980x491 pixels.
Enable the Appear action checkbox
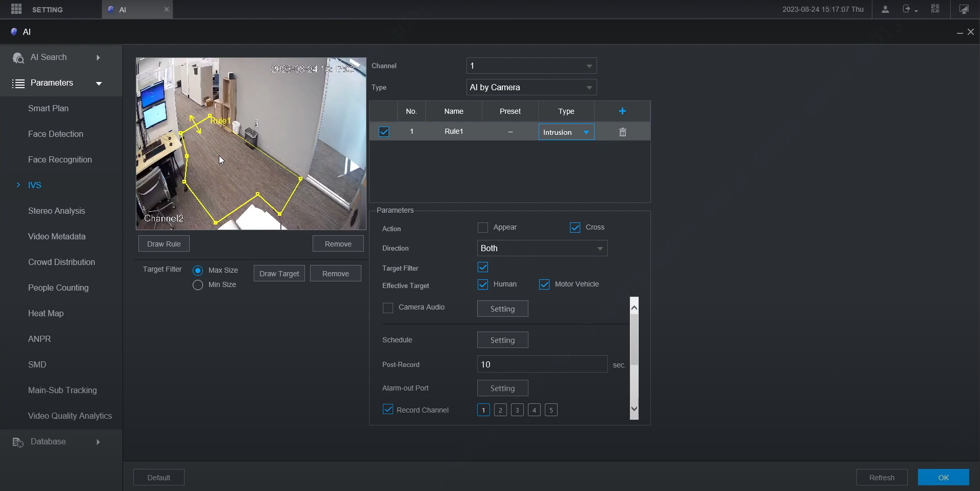click(482, 228)
